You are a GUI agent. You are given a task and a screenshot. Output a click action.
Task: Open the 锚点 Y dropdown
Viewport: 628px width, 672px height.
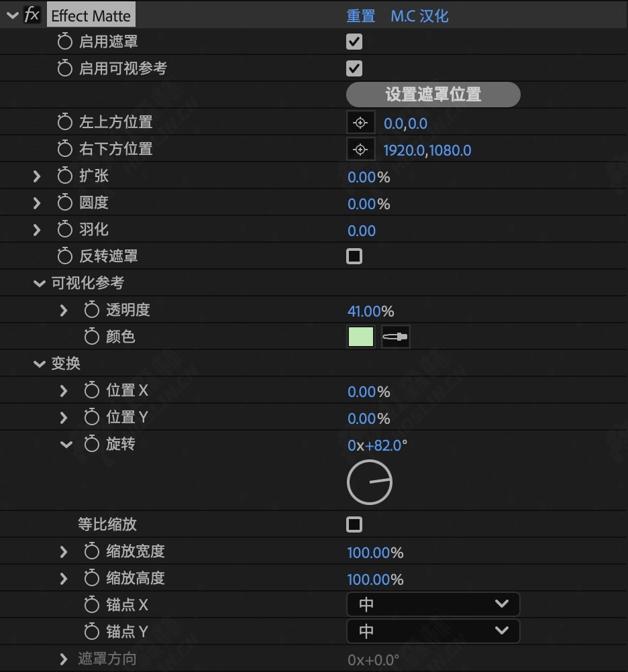[433, 631]
